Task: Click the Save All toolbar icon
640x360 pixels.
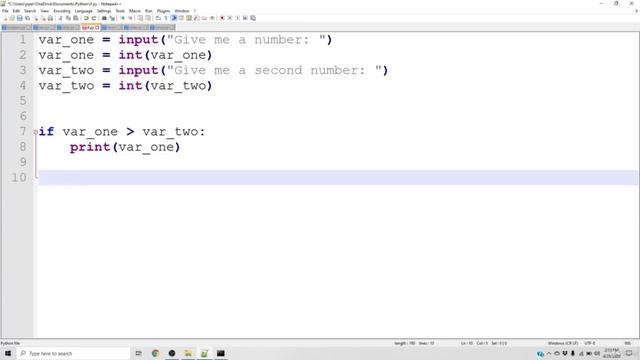Action: pos(27,18)
